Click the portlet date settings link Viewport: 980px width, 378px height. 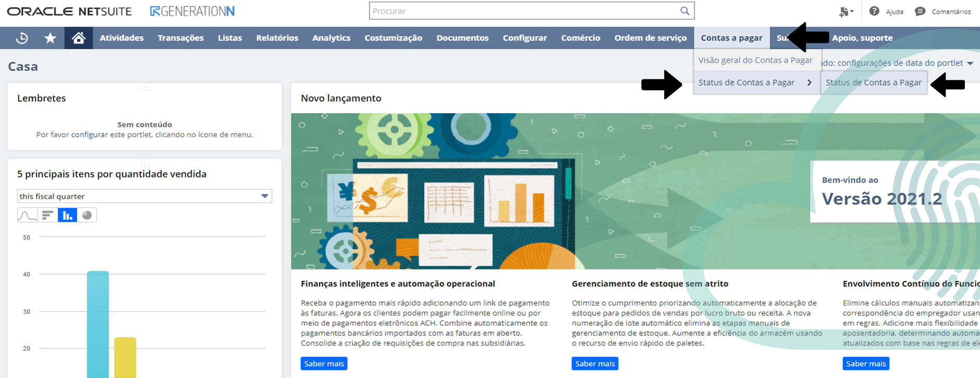click(x=893, y=63)
